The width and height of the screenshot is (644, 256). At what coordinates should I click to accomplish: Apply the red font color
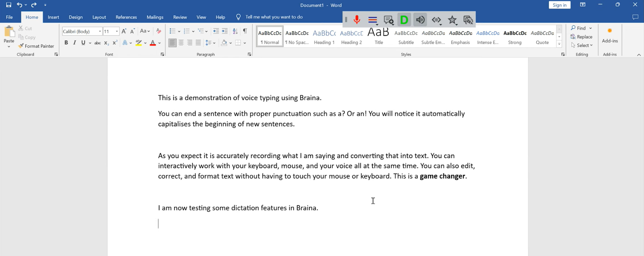153,43
